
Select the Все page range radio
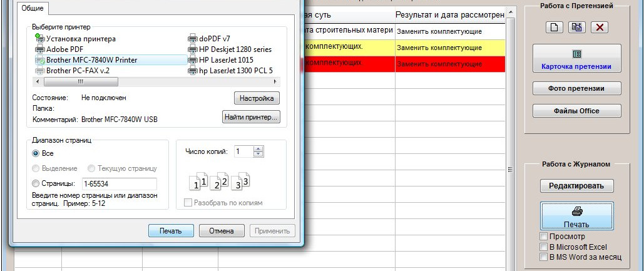[36, 153]
